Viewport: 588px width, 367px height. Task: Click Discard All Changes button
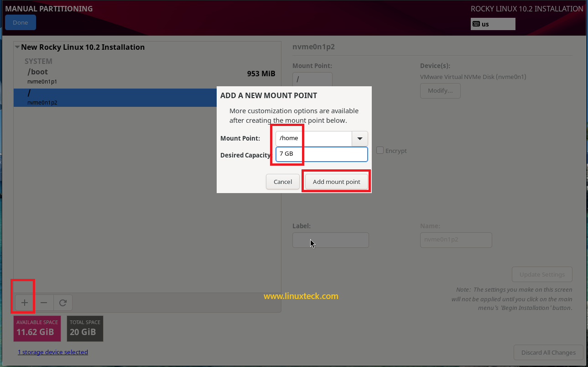[548, 352]
